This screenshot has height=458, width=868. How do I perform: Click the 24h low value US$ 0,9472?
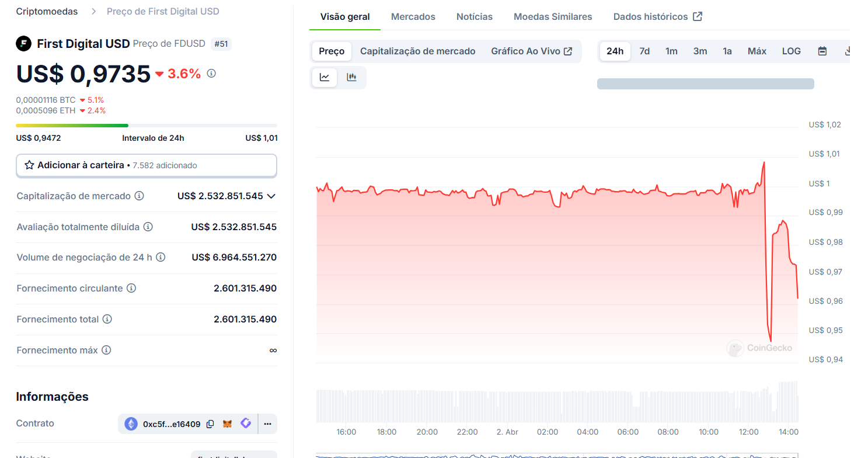pos(39,138)
